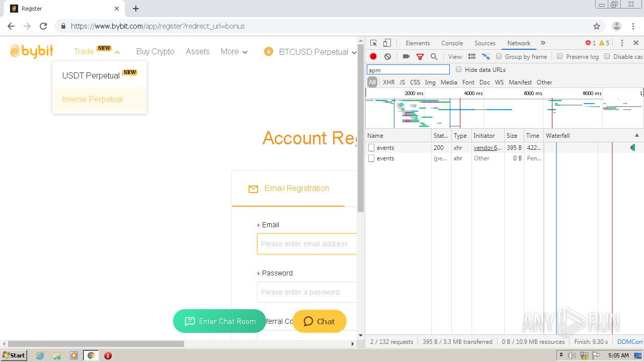Screen dimensions: 644x362
Task: Open the vendor.6... initiator link
Action: coord(488,148)
